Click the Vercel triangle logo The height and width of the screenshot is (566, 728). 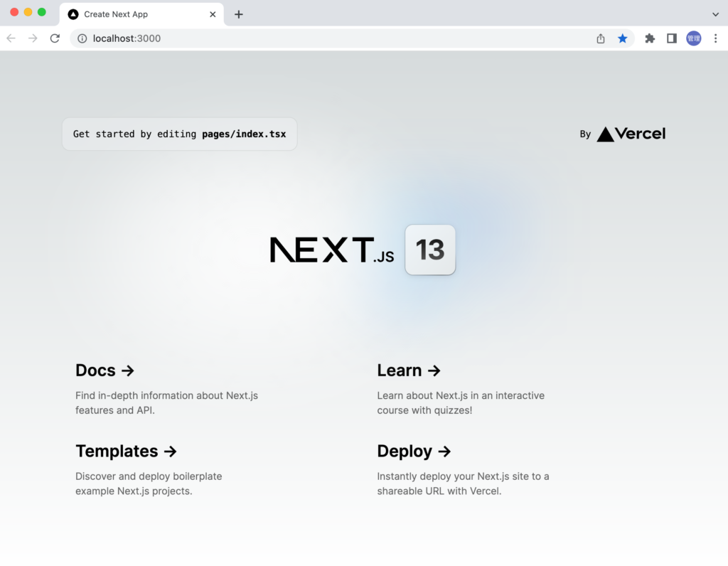[x=604, y=134]
